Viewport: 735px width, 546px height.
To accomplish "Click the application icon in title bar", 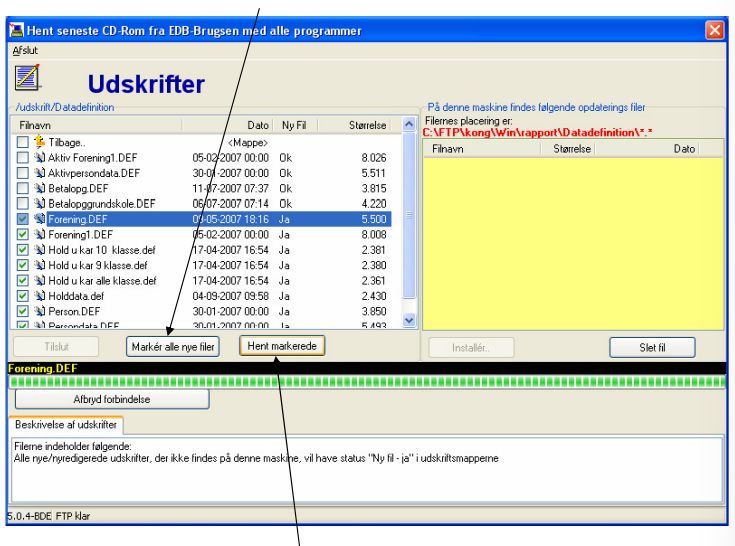I will (x=16, y=30).
